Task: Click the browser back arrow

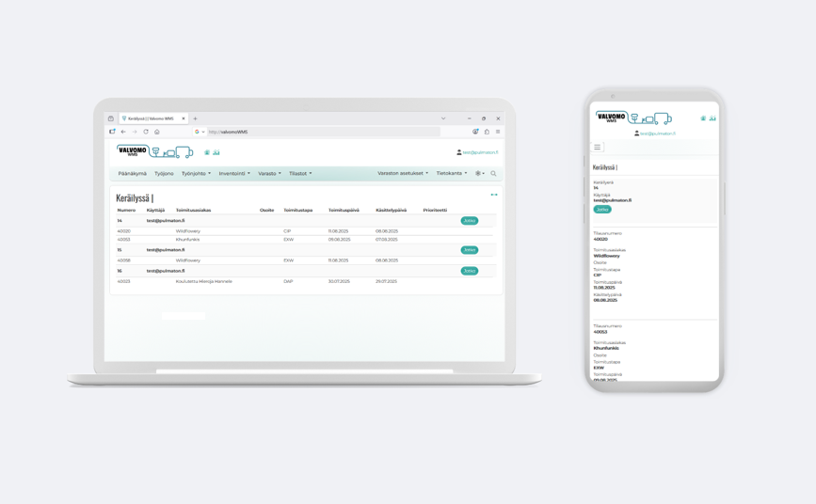Action: (123, 132)
